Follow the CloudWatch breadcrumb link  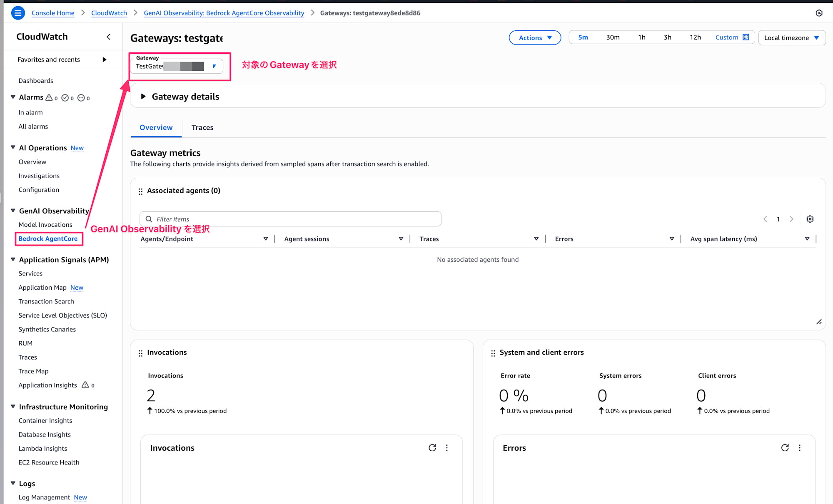pyautogui.click(x=109, y=13)
